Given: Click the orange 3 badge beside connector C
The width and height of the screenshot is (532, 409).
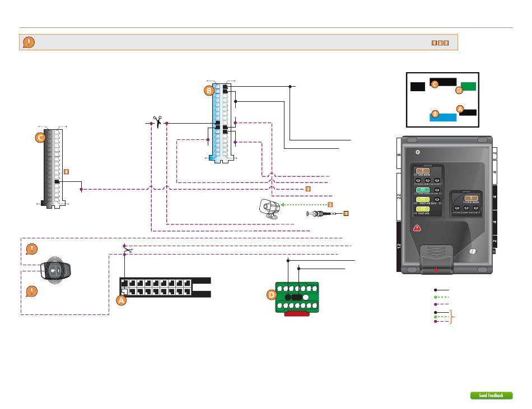Looking at the screenshot, I should point(67,172).
